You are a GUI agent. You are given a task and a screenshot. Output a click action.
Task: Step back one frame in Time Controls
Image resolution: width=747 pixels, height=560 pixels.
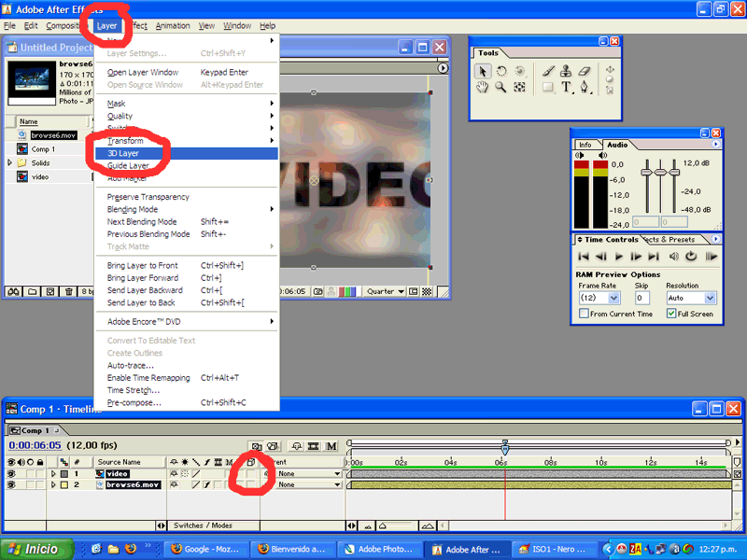coord(601,257)
